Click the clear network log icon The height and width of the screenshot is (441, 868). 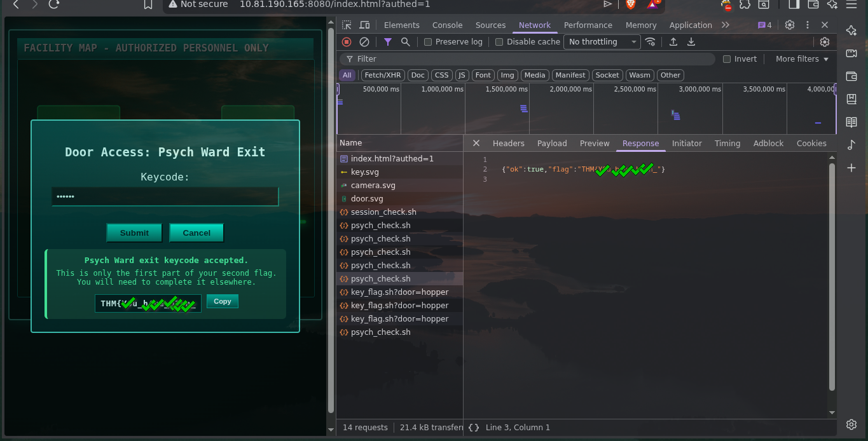pos(364,42)
